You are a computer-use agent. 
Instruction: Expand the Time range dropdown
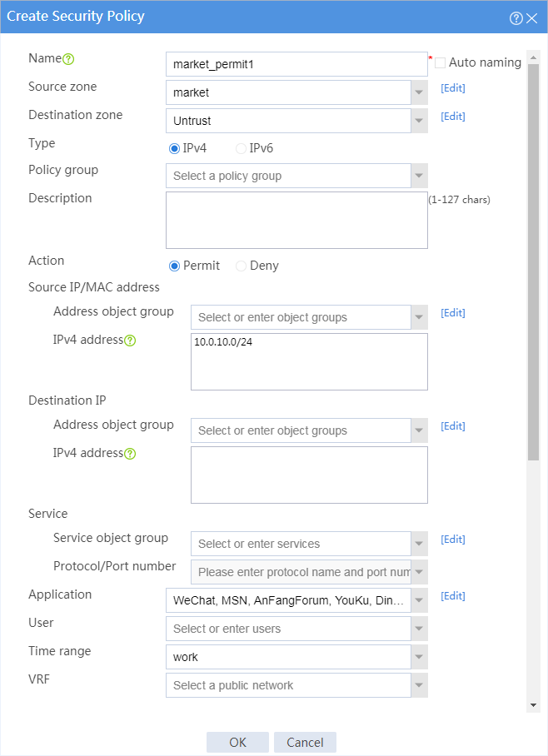pyautogui.click(x=419, y=657)
